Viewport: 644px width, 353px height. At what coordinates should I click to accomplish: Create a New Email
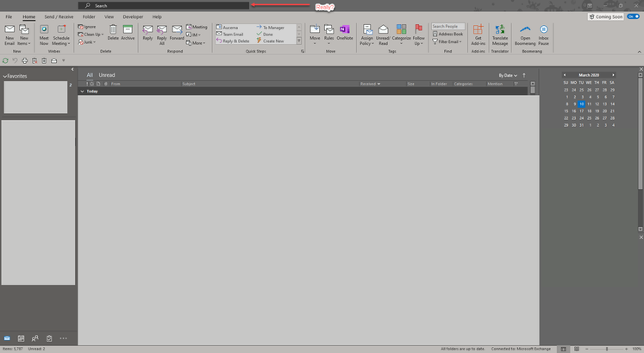click(x=9, y=35)
